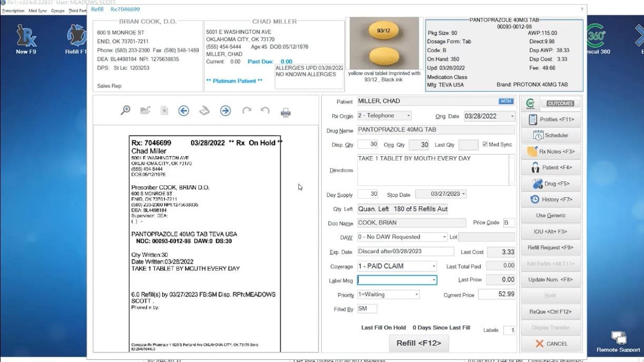This screenshot has width=644, height=362.
Task: Open Remote Support in the main window
Action: pyautogui.click(x=618, y=341)
